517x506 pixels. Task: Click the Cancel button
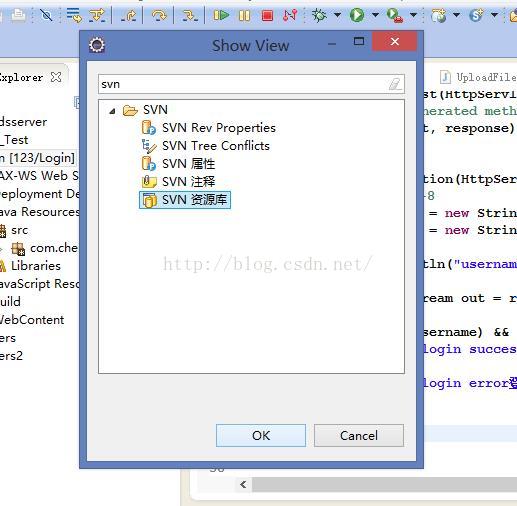point(359,435)
